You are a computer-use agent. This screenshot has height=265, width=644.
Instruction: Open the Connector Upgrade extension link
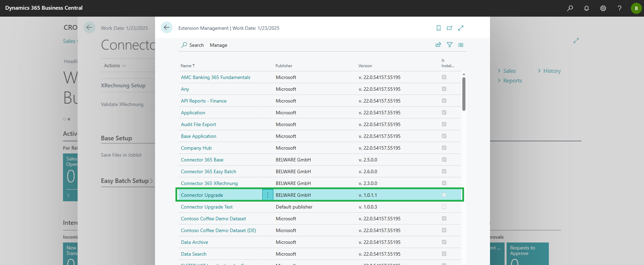[x=202, y=195]
